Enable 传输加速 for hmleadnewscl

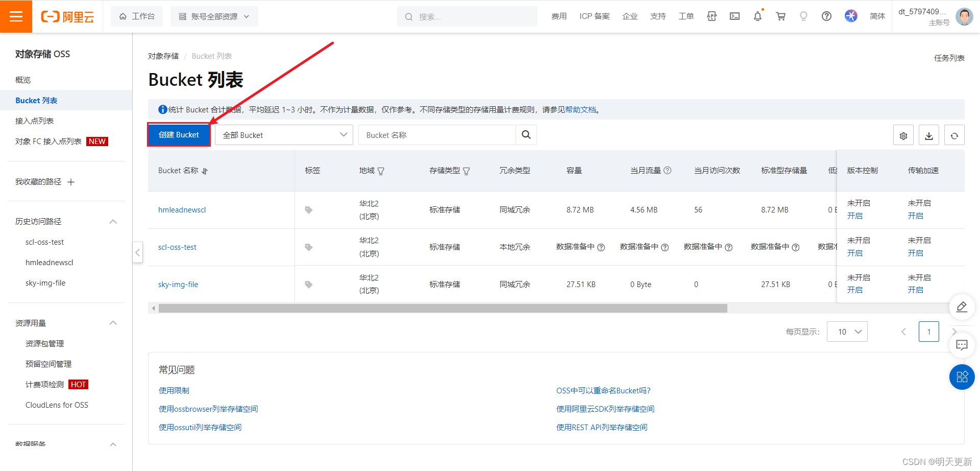pos(915,216)
